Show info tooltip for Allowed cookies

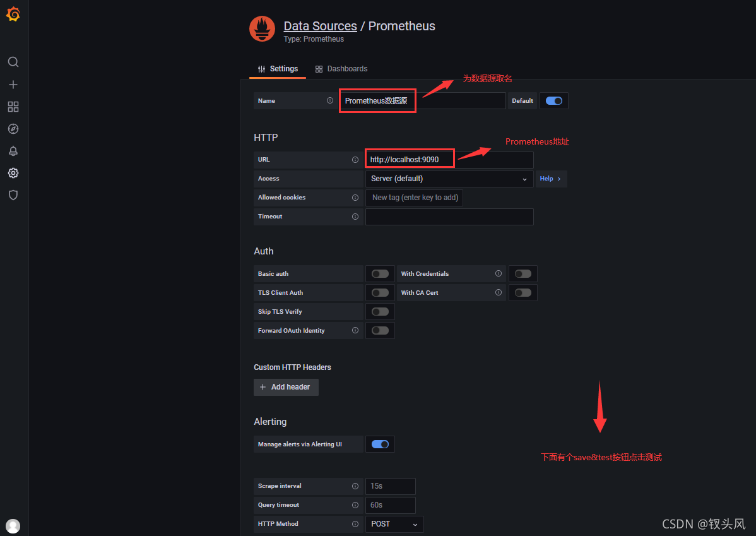click(x=355, y=198)
